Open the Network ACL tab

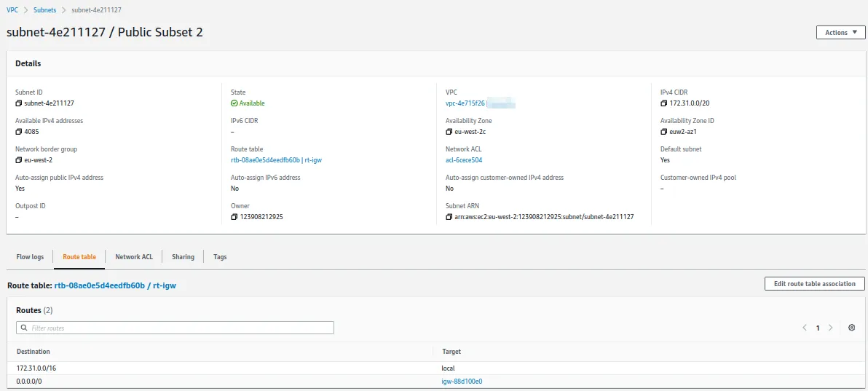(134, 257)
